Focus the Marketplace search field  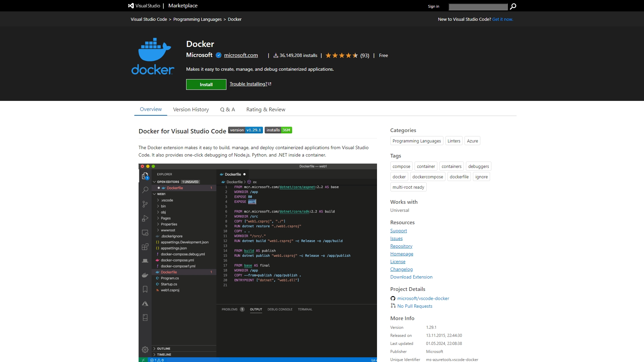click(478, 7)
